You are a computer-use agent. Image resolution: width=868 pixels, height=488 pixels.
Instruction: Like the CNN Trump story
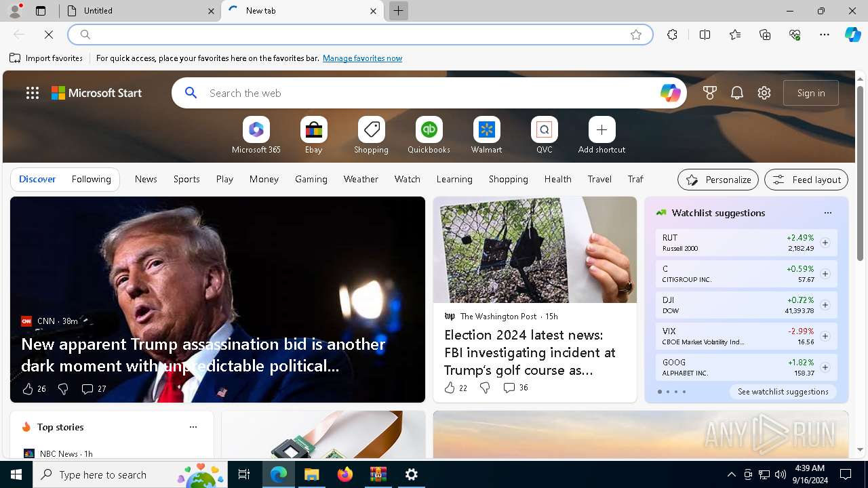pos(28,388)
